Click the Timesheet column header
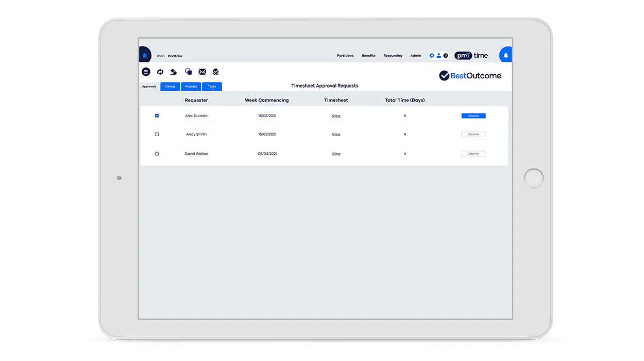 336,100
